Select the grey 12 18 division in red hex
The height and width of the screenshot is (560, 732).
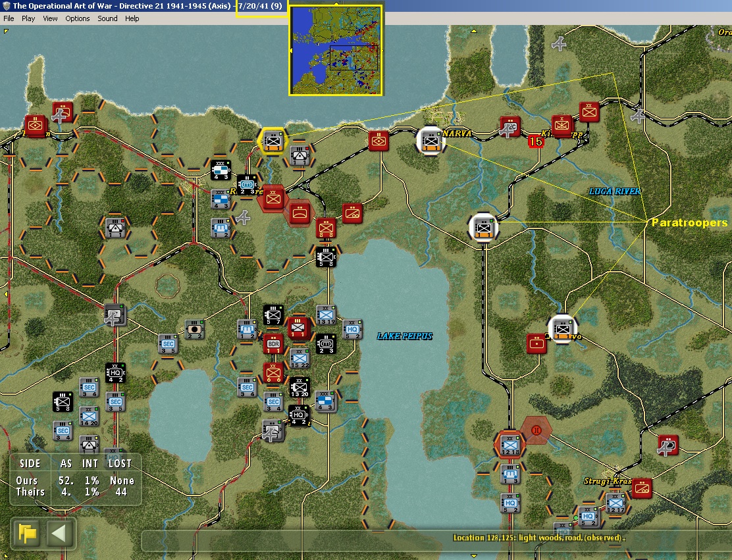click(510, 445)
